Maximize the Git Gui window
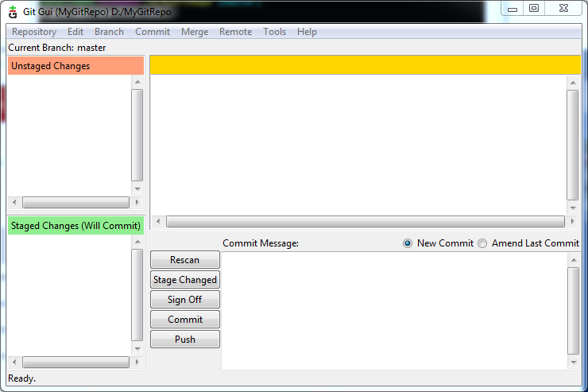Image resolution: width=588 pixels, height=392 pixels. click(534, 9)
